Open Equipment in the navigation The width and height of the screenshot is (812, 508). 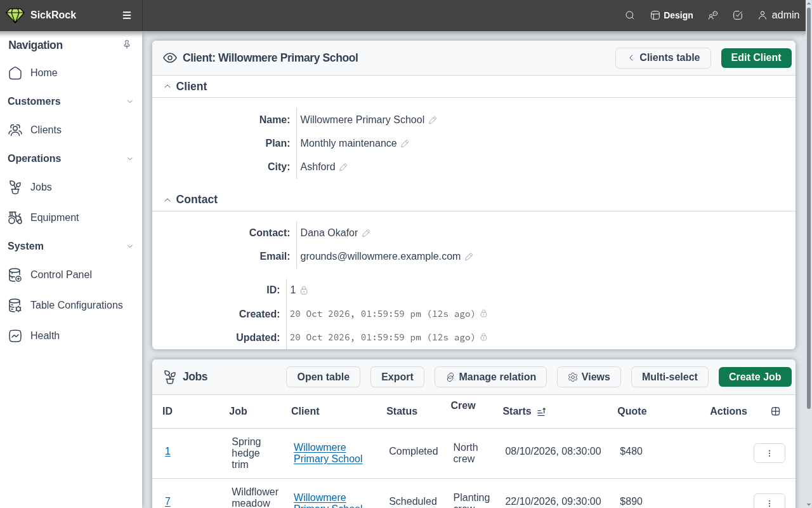point(71,218)
